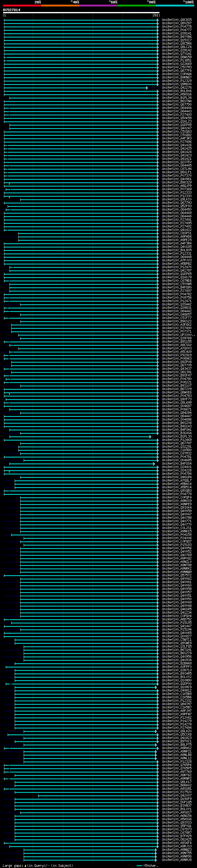Select label UniRef100_P06671
This screenshot has height=868, width=197.
tap(176, 409)
